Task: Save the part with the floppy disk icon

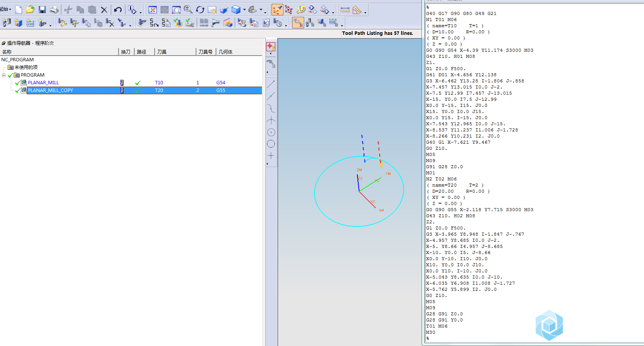Action: point(42,10)
